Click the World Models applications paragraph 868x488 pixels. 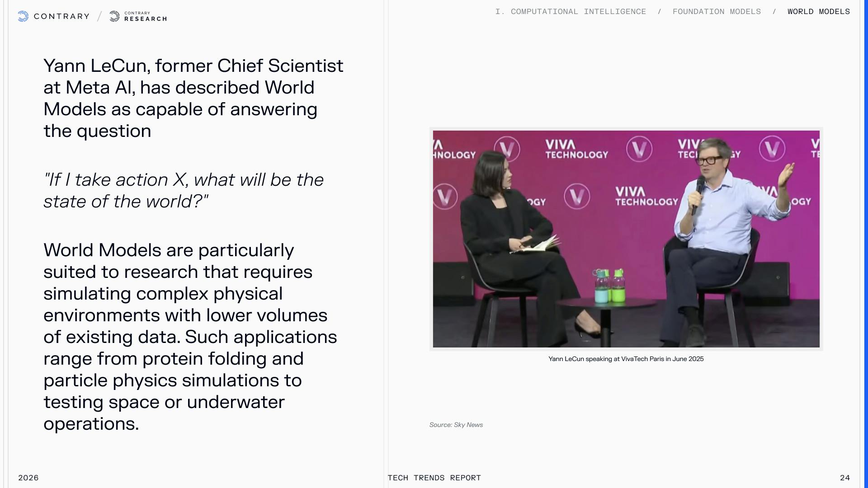tap(190, 337)
